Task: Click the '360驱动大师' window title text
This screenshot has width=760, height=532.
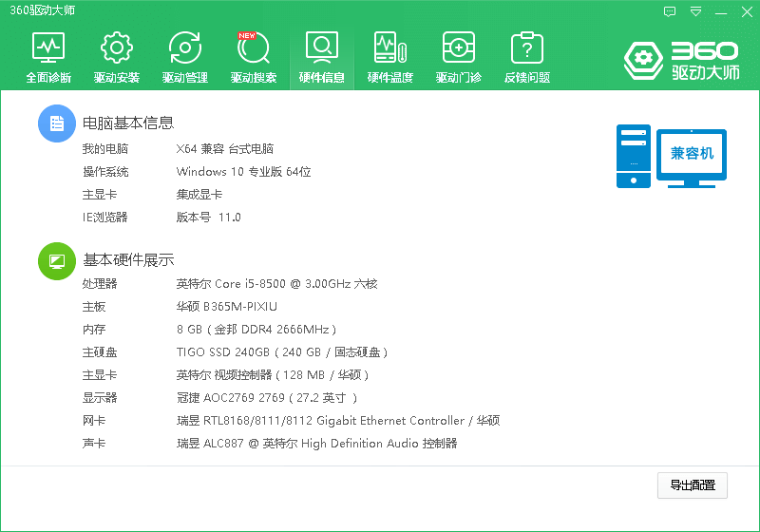Action: (x=42, y=10)
